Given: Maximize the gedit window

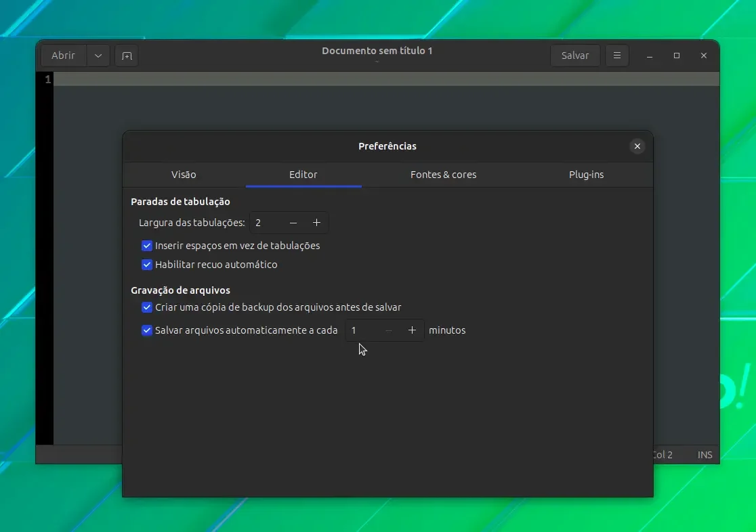Looking at the screenshot, I should (x=677, y=56).
